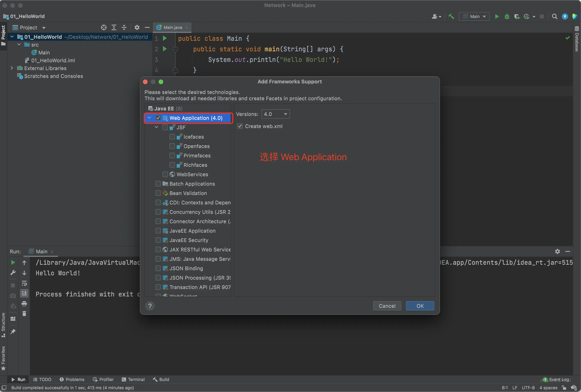Click LF line separator in status bar
Screen dimensions: 581x392
click(x=514, y=388)
